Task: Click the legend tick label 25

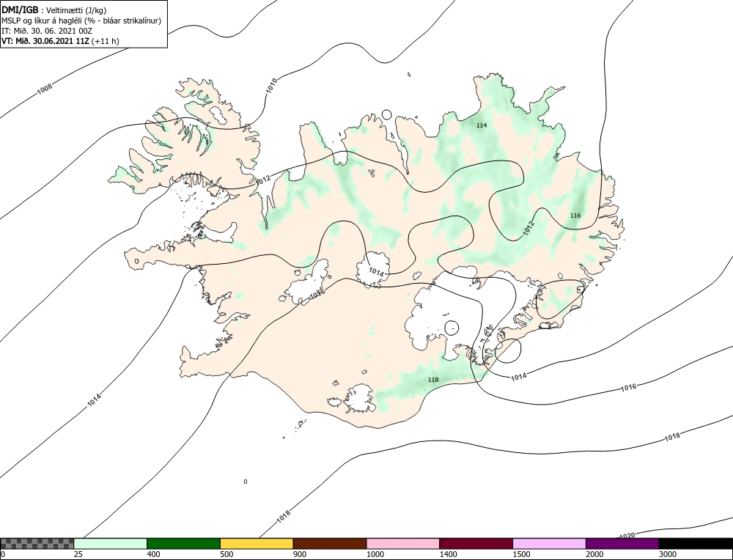Action: click(78, 554)
